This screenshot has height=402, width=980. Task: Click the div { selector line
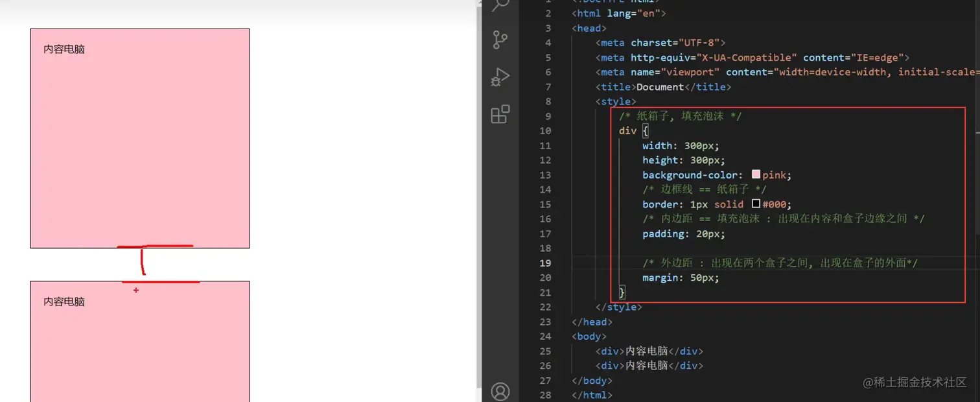pyautogui.click(x=634, y=130)
